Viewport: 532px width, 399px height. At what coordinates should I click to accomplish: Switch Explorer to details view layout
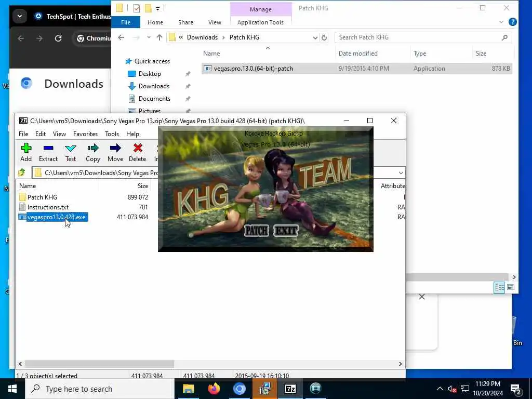pyautogui.click(x=499, y=288)
